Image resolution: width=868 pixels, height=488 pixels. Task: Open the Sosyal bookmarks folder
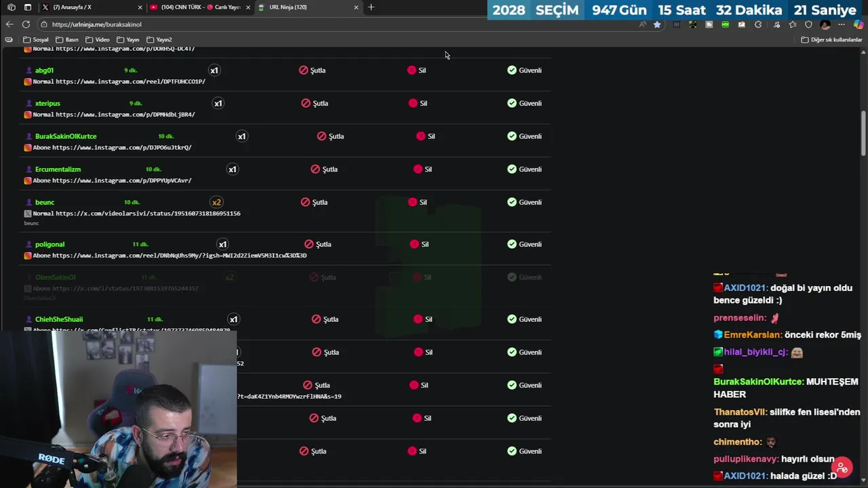pyautogui.click(x=36, y=40)
